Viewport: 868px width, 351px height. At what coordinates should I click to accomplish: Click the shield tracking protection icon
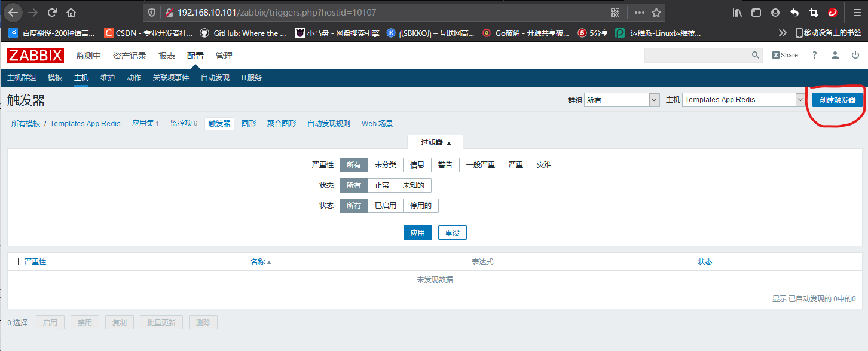point(152,12)
